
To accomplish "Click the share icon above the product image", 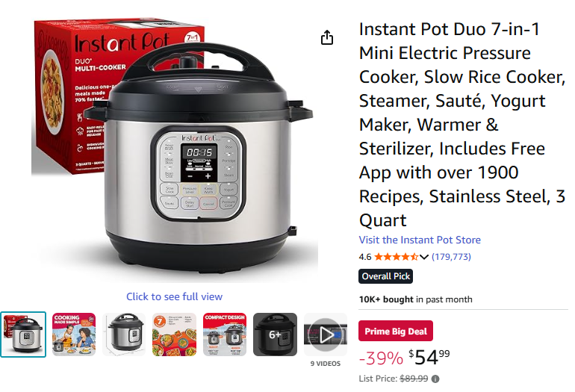I will (x=327, y=37).
